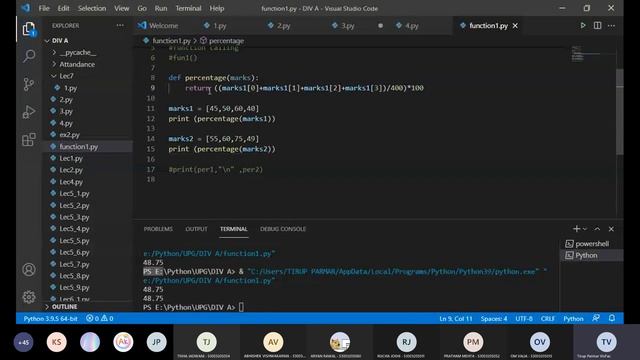Open the 1.py file under Lec7

[x=70, y=88]
